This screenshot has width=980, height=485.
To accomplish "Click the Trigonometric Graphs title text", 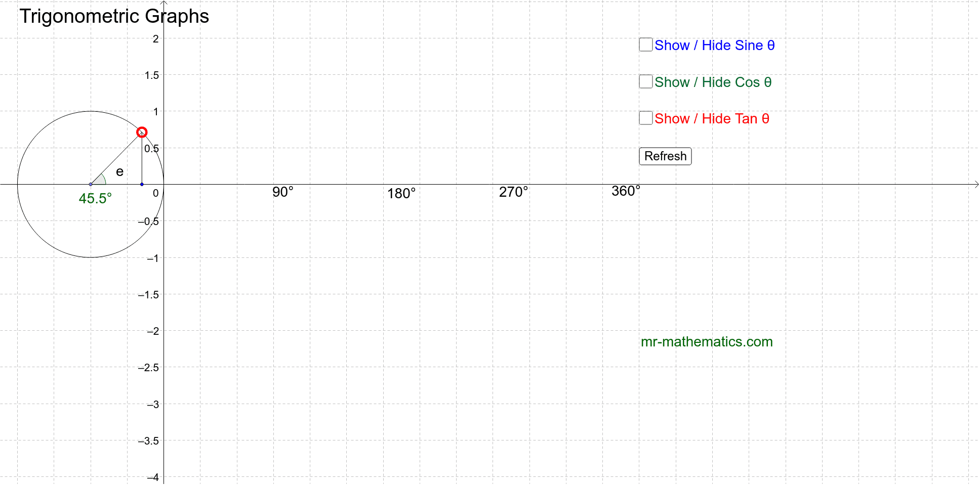I will coord(114,16).
